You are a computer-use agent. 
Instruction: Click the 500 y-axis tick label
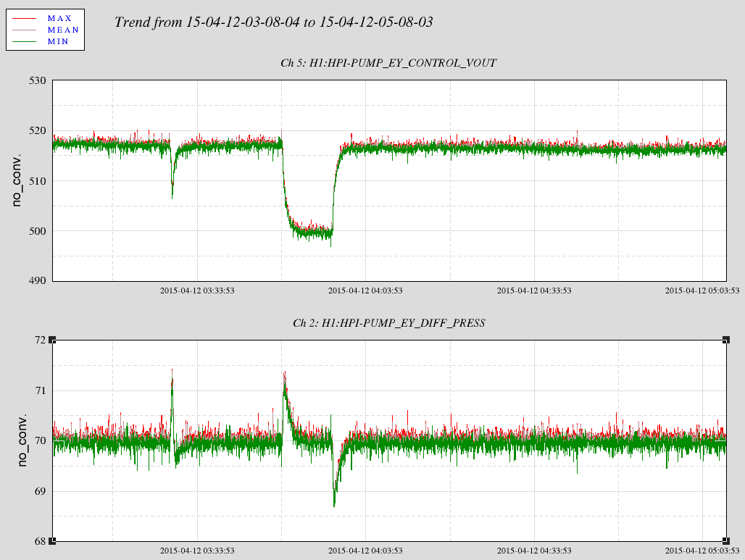pos(38,231)
